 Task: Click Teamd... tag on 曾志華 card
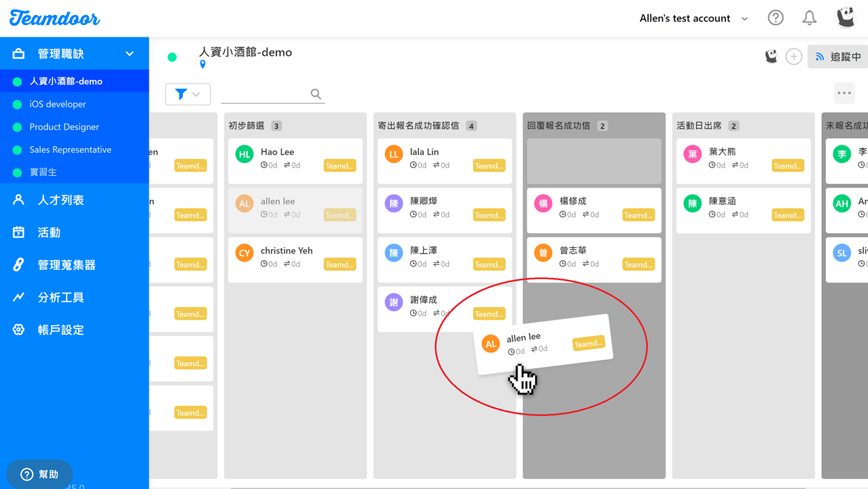pos(638,264)
